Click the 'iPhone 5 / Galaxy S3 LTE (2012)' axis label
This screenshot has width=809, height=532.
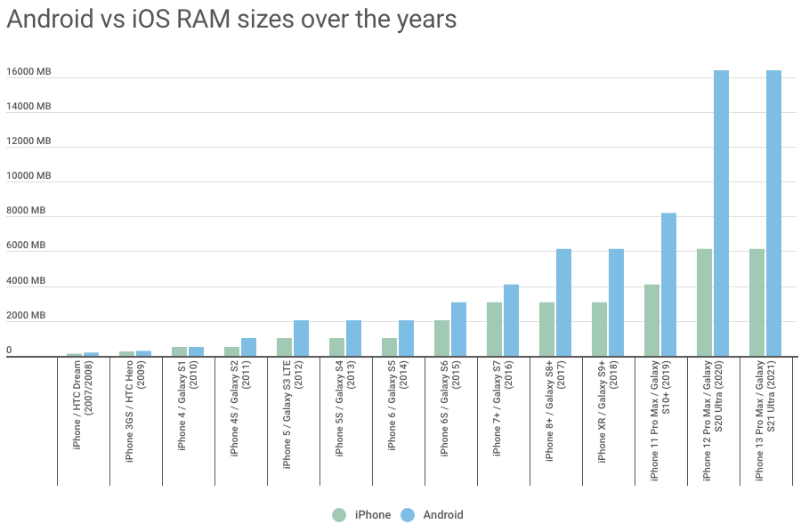293,414
